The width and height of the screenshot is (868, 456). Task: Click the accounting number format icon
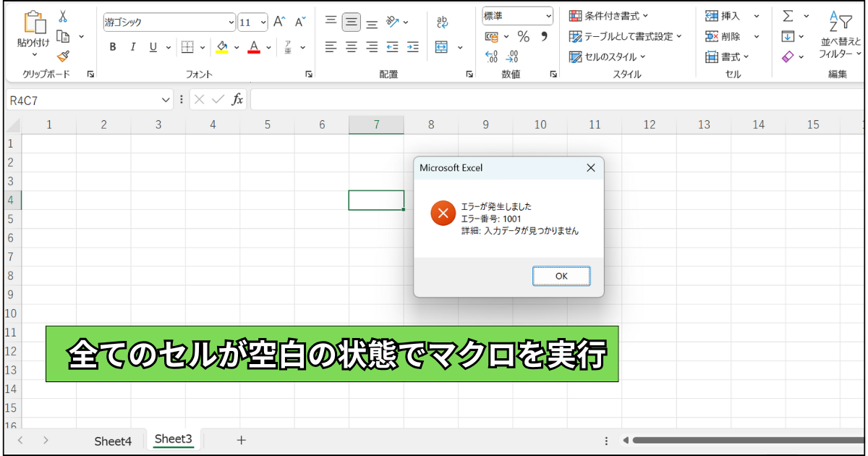492,36
